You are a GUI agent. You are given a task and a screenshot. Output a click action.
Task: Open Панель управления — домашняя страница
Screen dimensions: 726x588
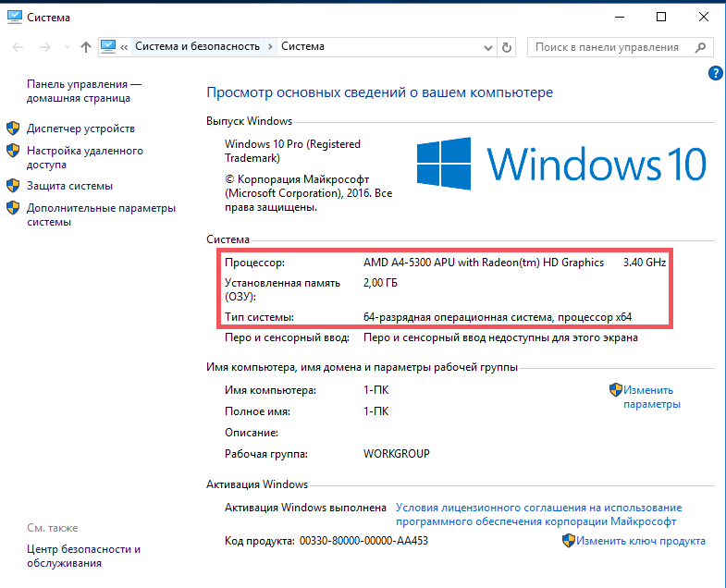pyautogui.click(x=84, y=92)
